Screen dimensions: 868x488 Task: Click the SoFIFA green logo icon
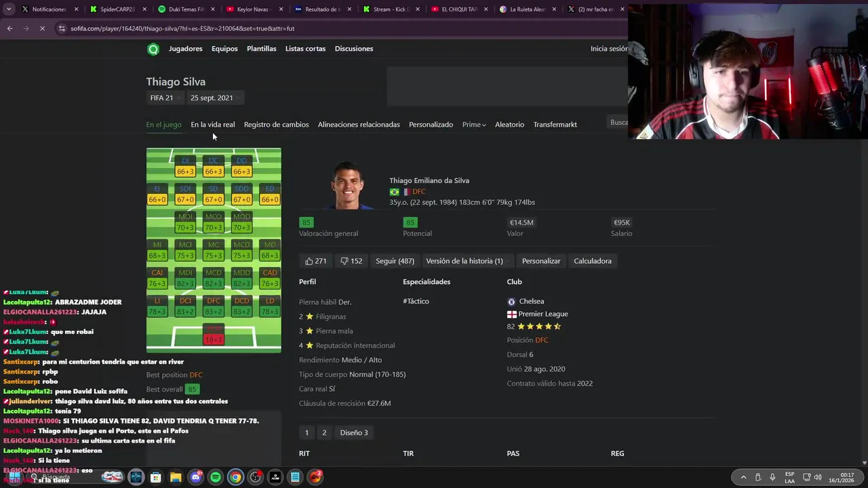tap(153, 49)
